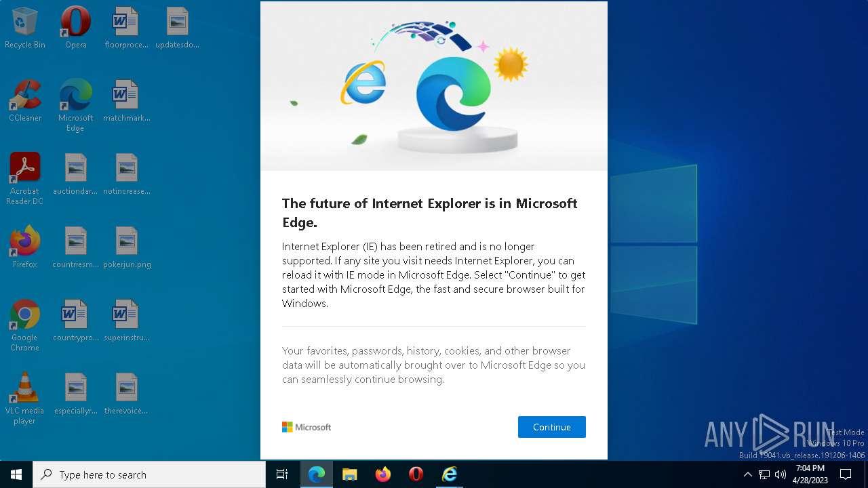Select matchmark Word document on desktop

point(126,101)
